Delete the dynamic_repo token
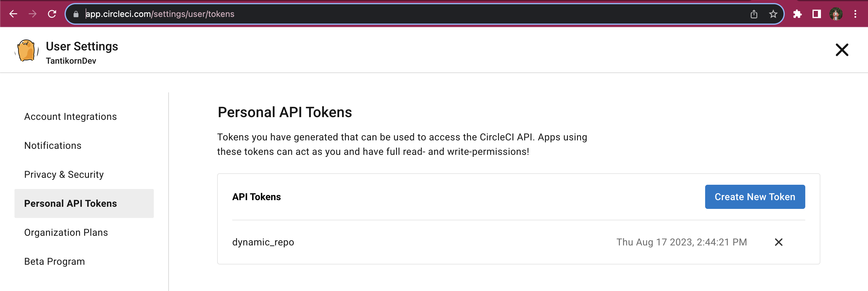Viewport: 868px width, 291px height. [x=778, y=242]
